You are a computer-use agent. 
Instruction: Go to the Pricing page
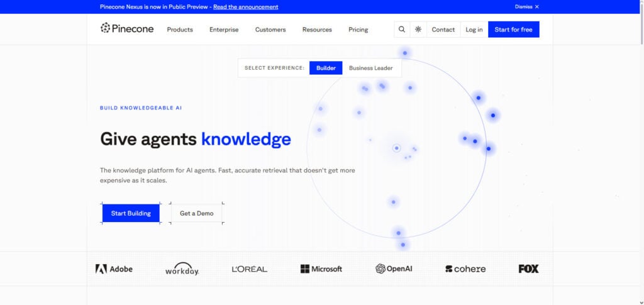tap(358, 30)
